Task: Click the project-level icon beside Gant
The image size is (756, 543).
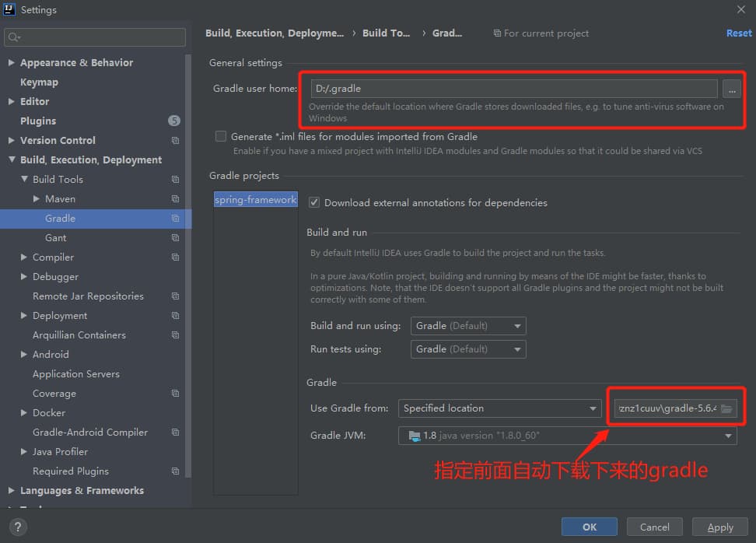Action: (x=176, y=238)
